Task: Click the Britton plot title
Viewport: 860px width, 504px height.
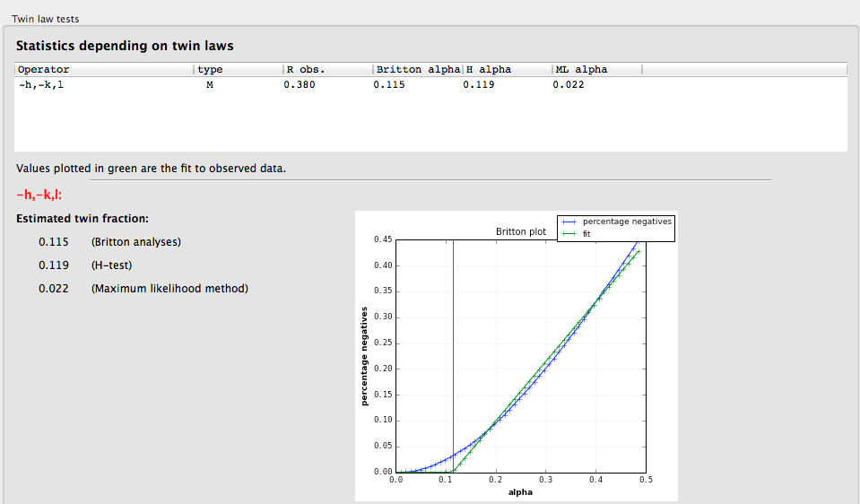Action: [x=520, y=231]
